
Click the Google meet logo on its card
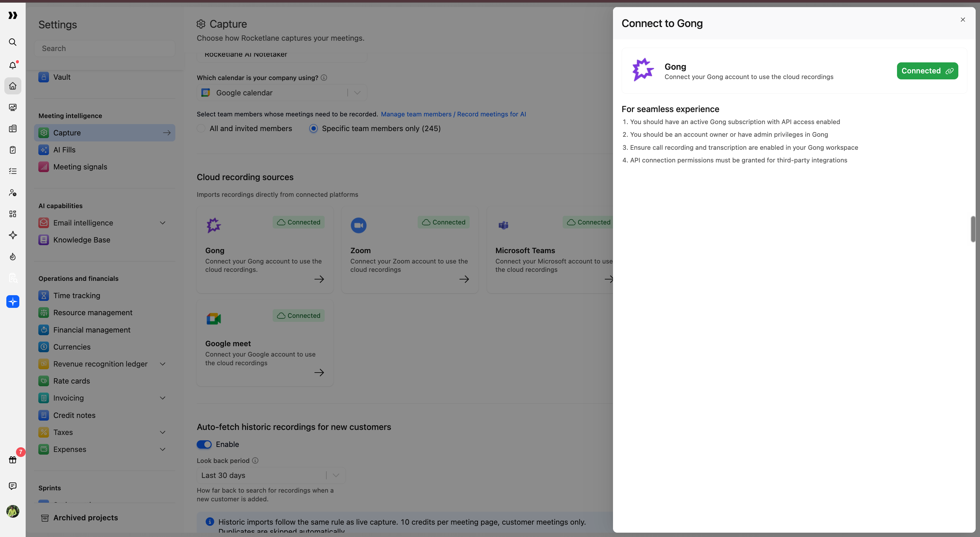(213, 319)
